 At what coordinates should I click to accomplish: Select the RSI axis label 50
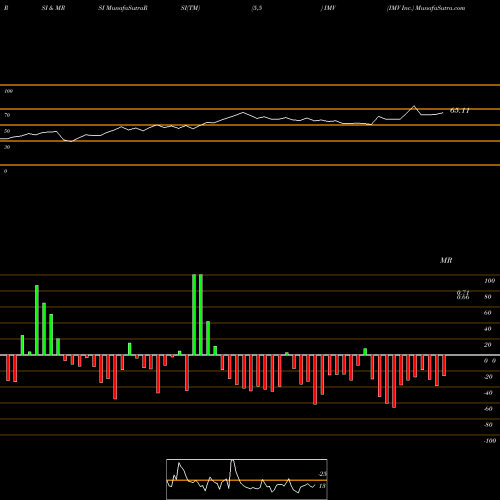click(x=7, y=131)
